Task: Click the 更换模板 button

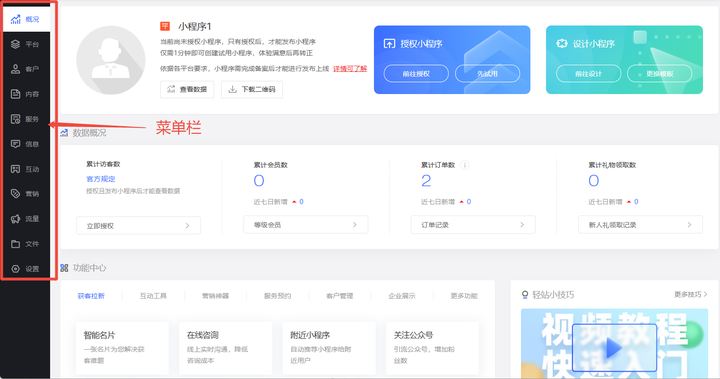Action: point(659,74)
